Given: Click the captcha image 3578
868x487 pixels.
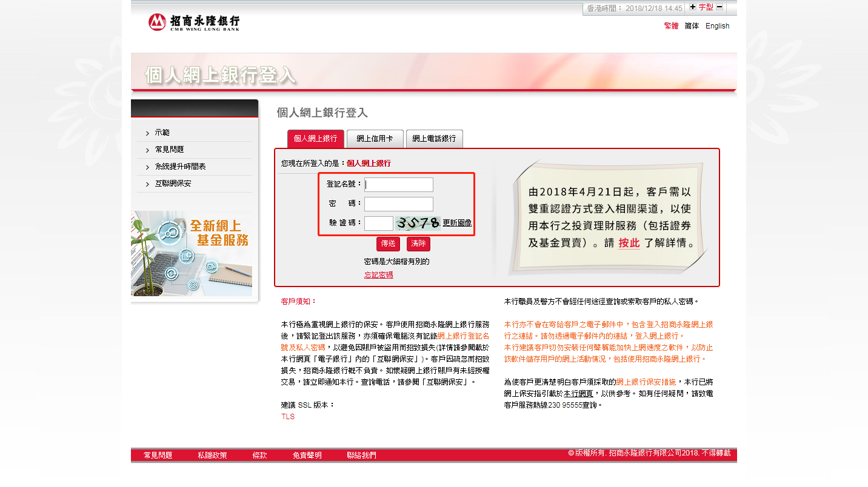Looking at the screenshot, I should (418, 223).
